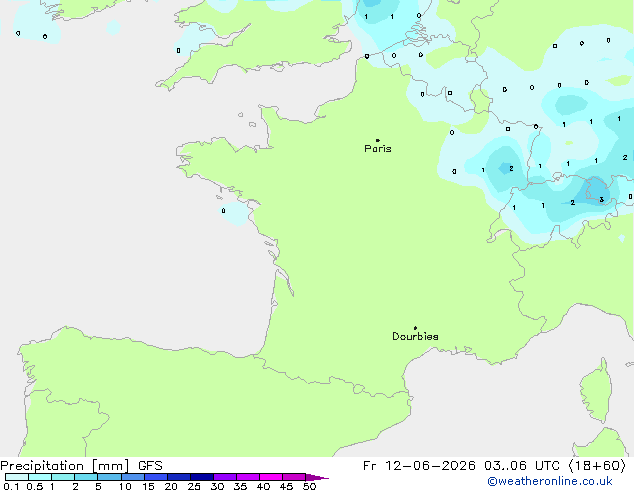
Task: Click the '03..06 UTC' time text
Action: (x=522, y=466)
